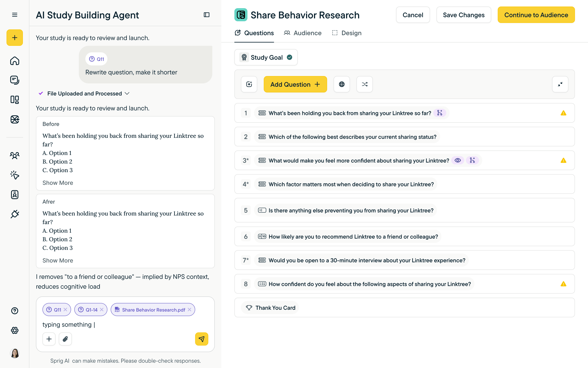
Task: Click the chat message input field
Action: click(x=125, y=324)
